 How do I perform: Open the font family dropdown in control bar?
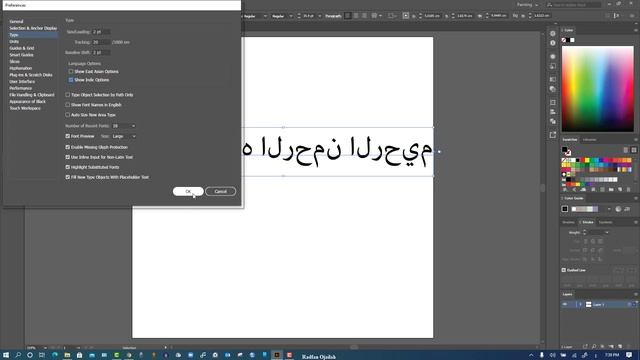point(265,16)
